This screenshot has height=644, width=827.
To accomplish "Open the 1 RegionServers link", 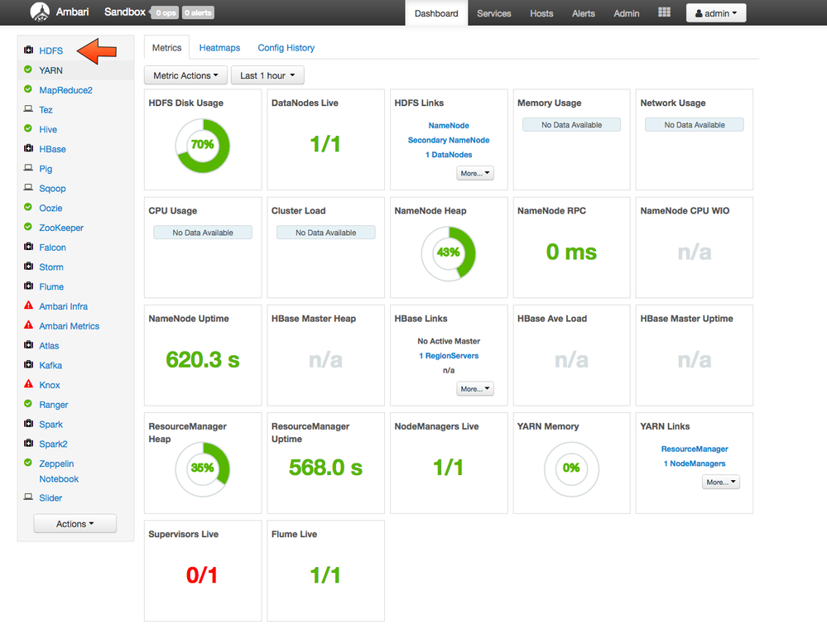I will click(449, 355).
